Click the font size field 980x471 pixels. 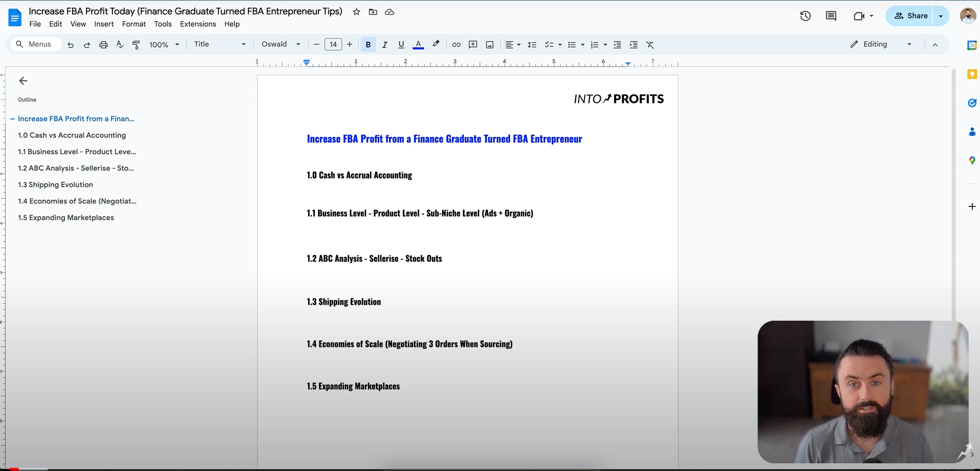click(333, 45)
